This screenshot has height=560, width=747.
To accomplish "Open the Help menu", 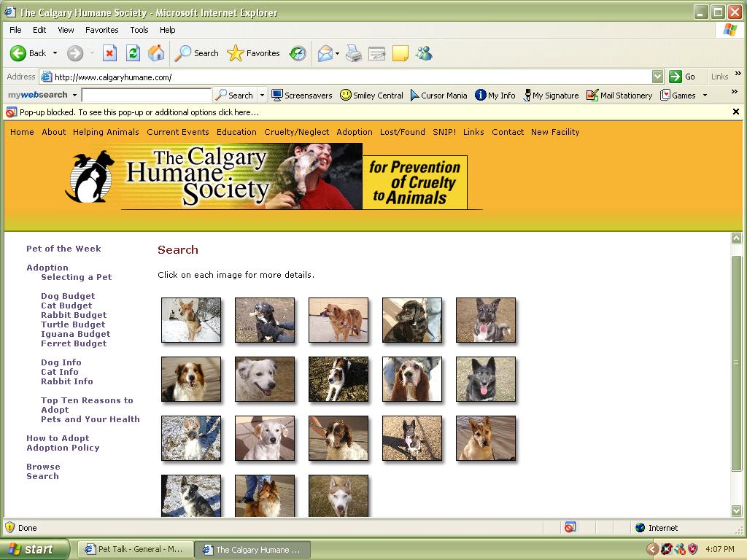I will tap(167, 30).
